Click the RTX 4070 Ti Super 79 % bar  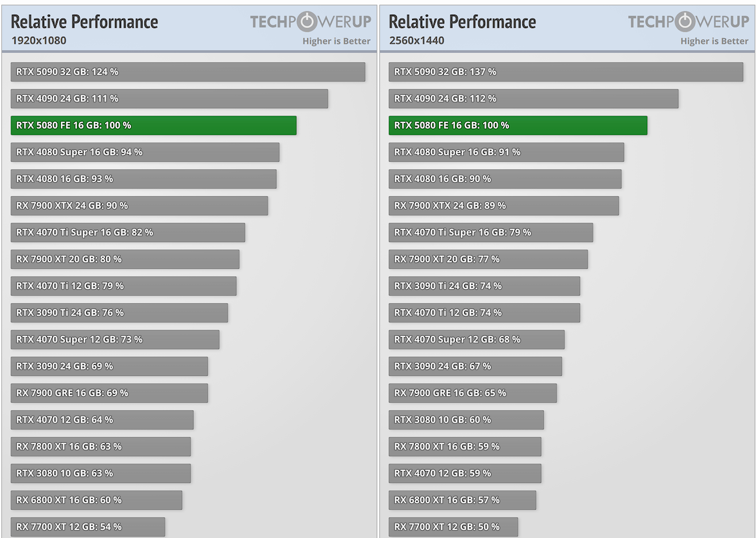(490, 232)
